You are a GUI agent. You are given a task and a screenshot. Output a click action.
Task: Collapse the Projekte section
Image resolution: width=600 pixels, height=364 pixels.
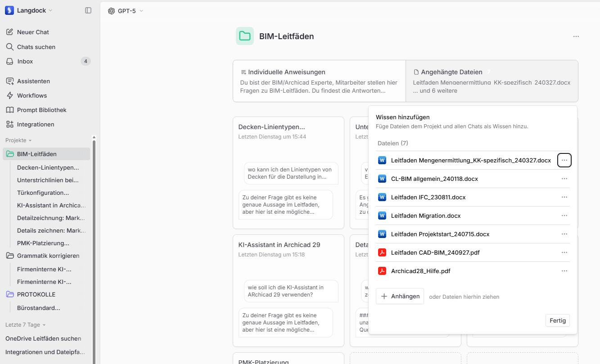click(x=18, y=140)
